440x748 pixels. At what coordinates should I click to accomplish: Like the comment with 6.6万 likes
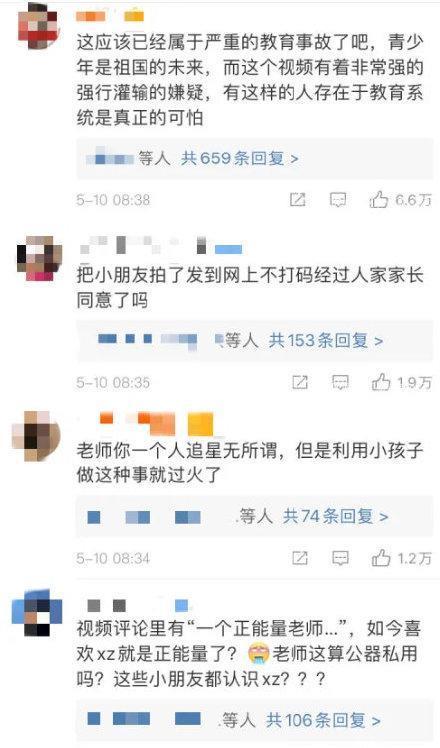[378, 199]
